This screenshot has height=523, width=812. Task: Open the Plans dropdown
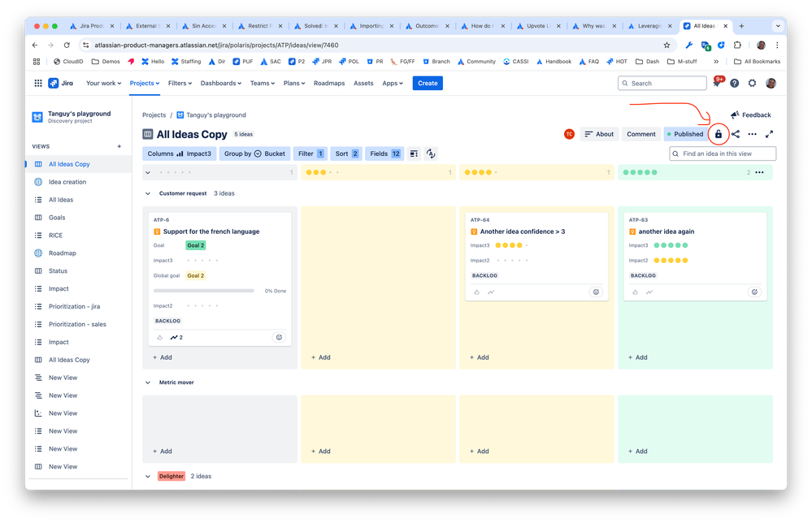point(294,84)
